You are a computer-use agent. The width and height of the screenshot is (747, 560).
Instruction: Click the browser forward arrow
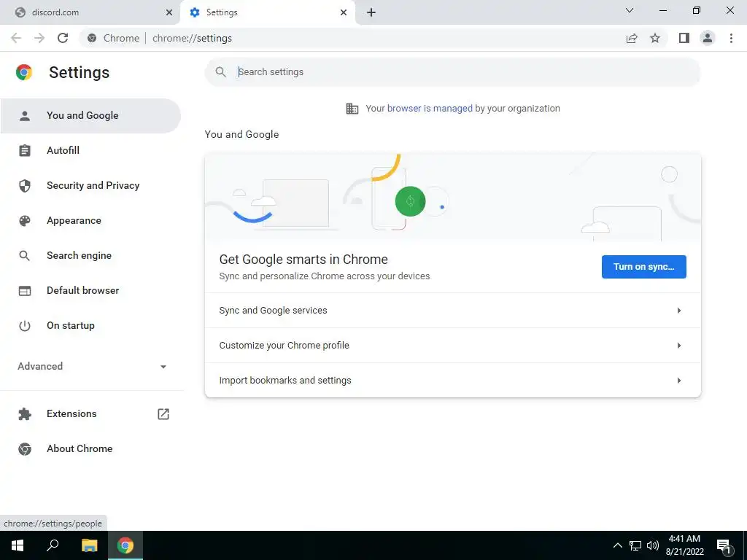(39, 38)
